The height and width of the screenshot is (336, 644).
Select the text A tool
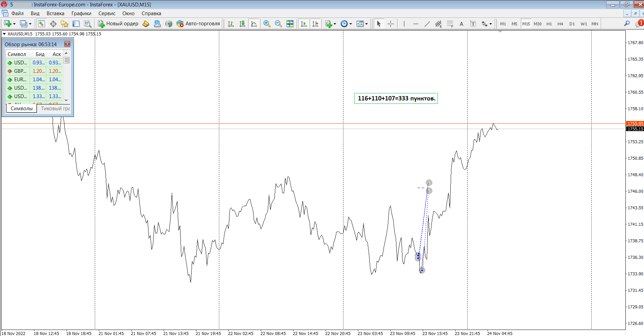click(461, 24)
